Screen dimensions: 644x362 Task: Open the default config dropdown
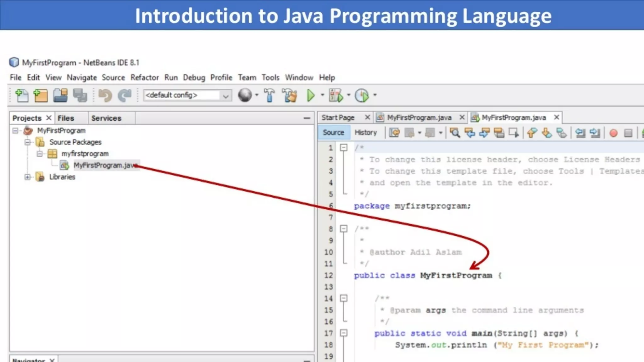[x=225, y=96]
